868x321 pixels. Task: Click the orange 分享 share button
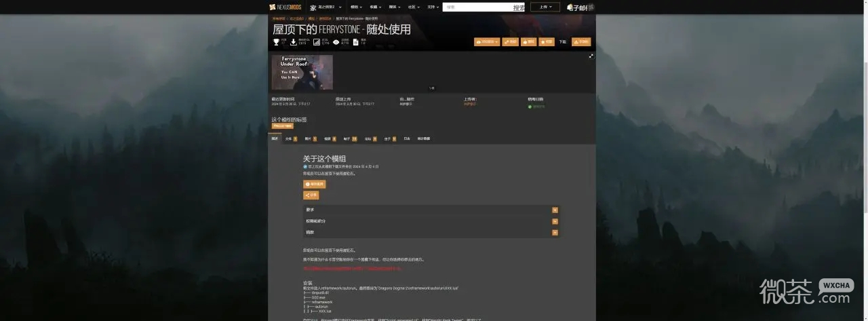[311, 195]
